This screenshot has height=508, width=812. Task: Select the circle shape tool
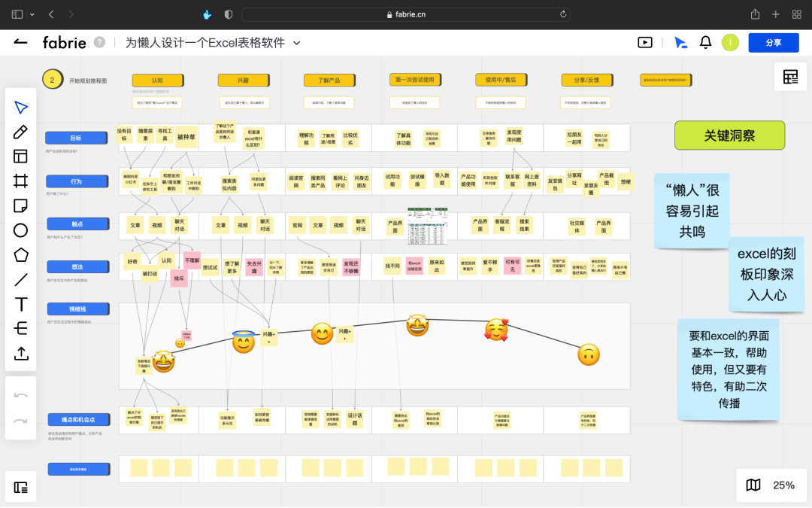tap(21, 230)
